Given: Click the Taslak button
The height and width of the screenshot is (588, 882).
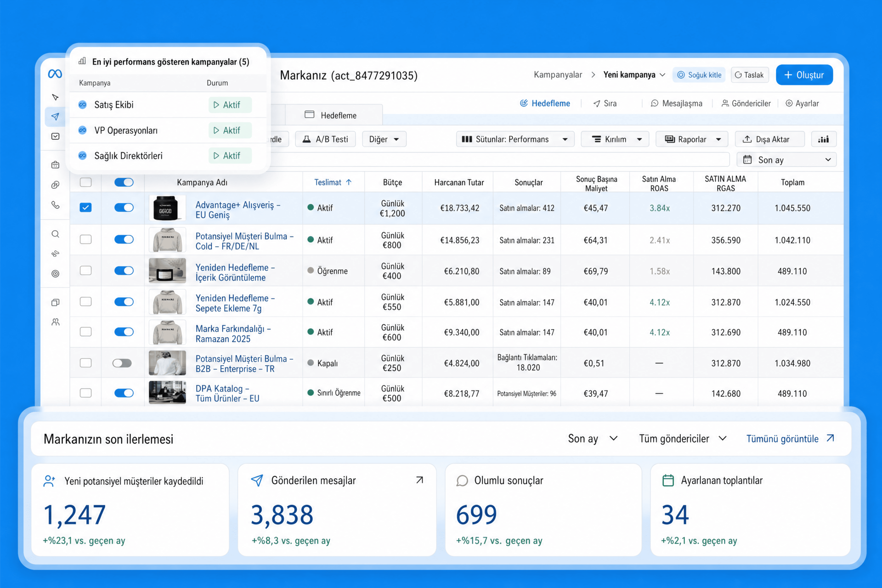Looking at the screenshot, I should click(x=750, y=75).
